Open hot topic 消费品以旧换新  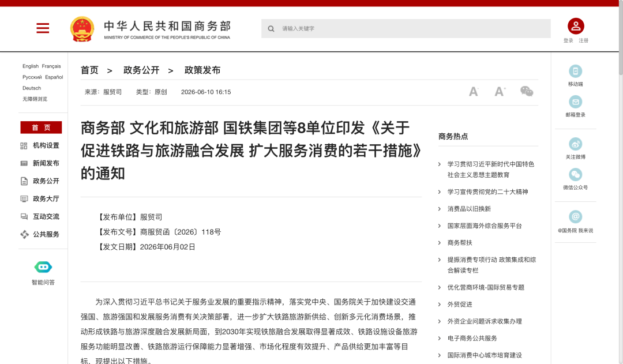pos(469,209)
